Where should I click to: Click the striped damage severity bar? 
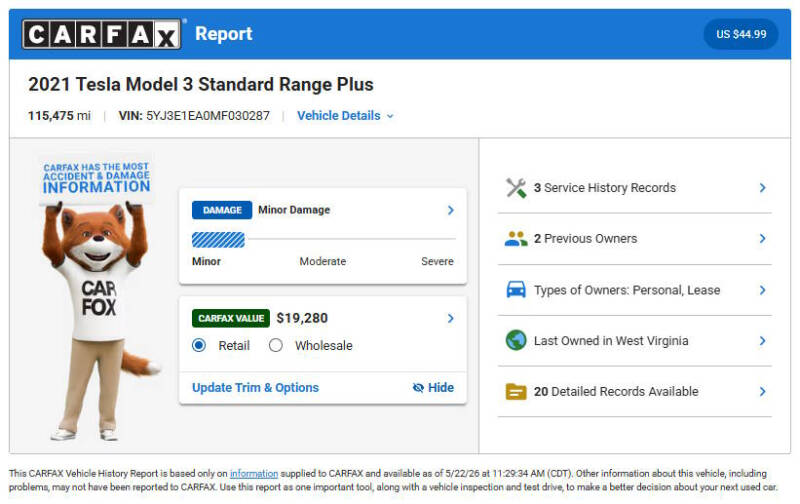point(218,239)
